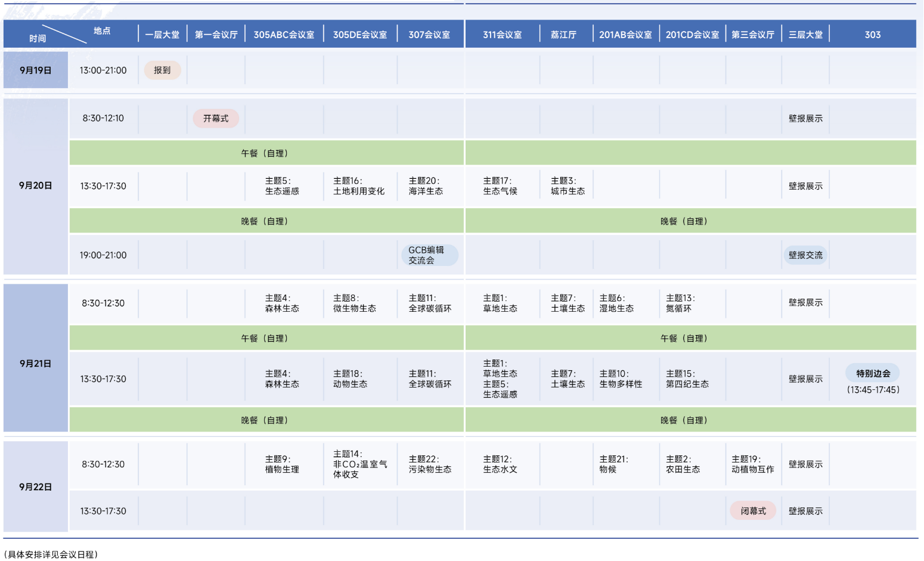This screenshot has height=561, width=924.
Task: Select the 闭幕式 pill
Action: pyautogui.click(x=753, y=511)
